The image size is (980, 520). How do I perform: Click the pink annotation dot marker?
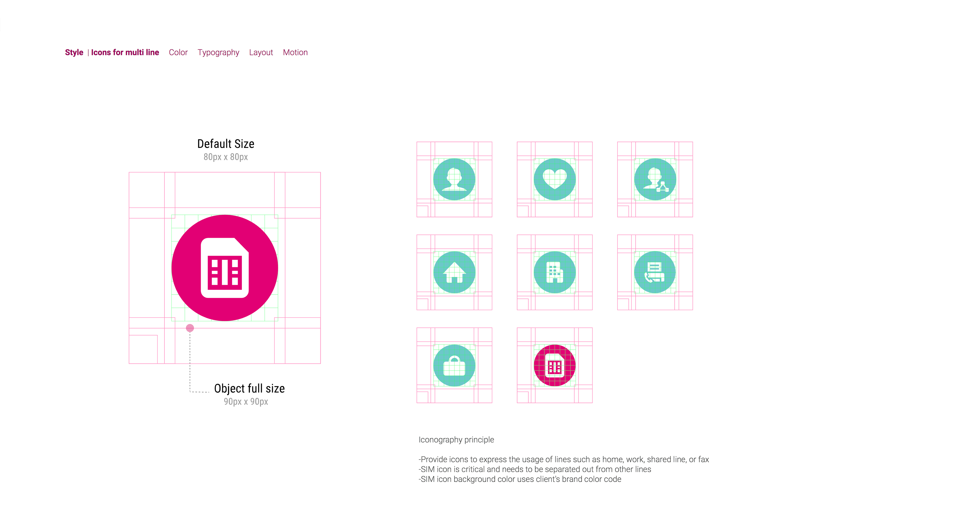pos(190,328)
